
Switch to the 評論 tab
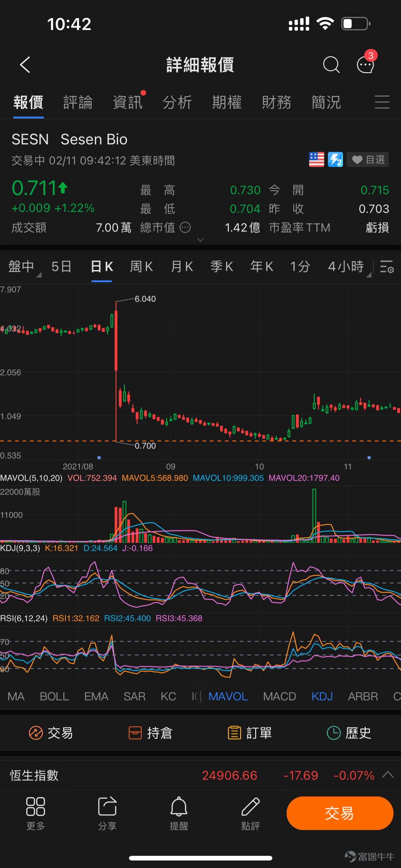(x=78, y=102)
